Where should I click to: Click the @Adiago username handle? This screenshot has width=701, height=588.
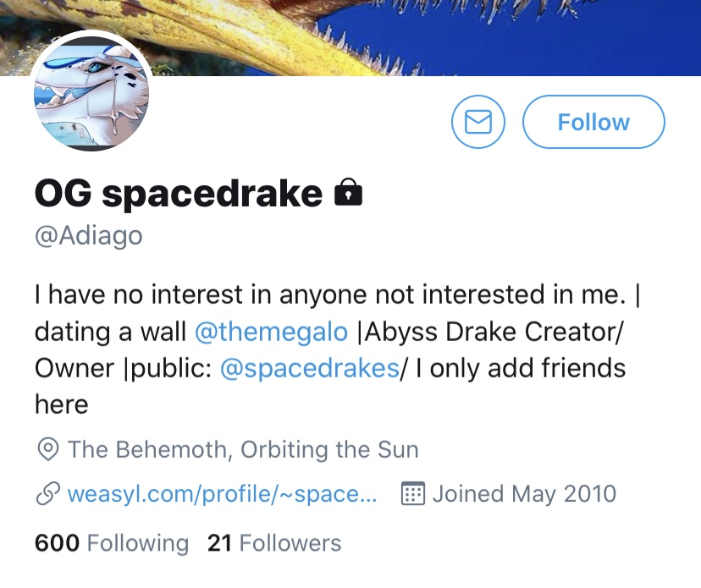(89, 235)
